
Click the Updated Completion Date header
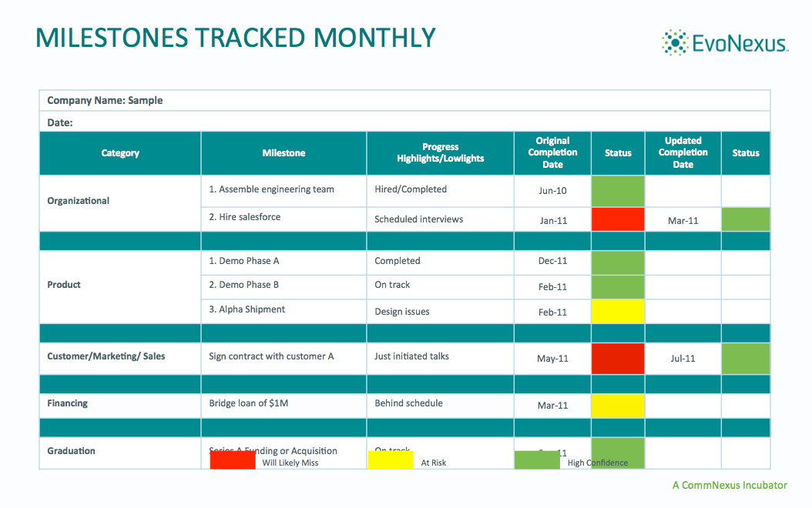[683, 152]
